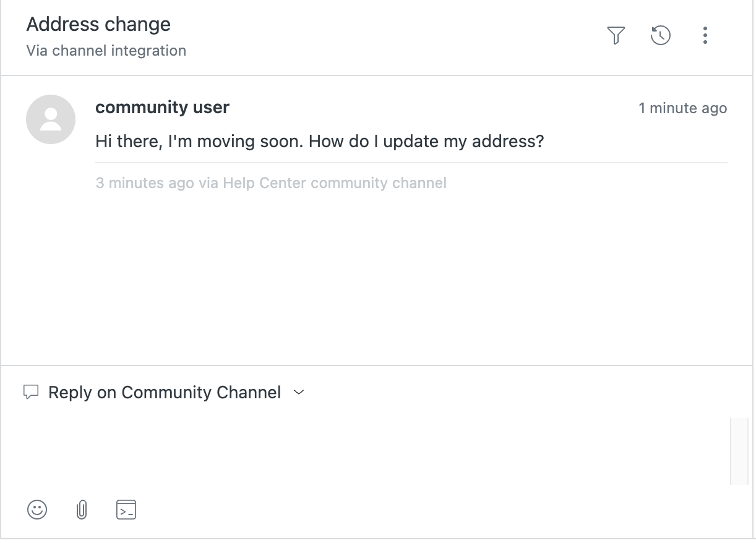Image resolution: width=756 pixels, height=543 pixels.
Task: Open the macro terminal icon in composer
Action: pyautogui.click(x=126, y=510)
